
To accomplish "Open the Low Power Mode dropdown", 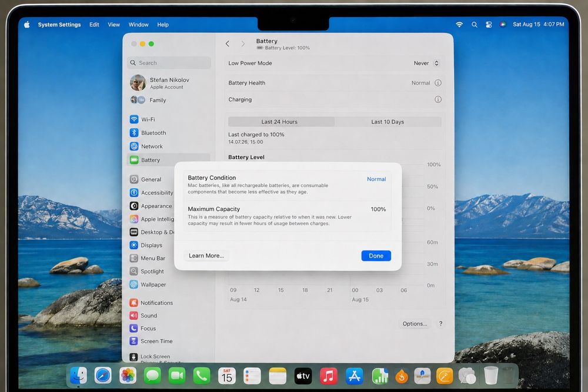I will (x=426, y=63).
